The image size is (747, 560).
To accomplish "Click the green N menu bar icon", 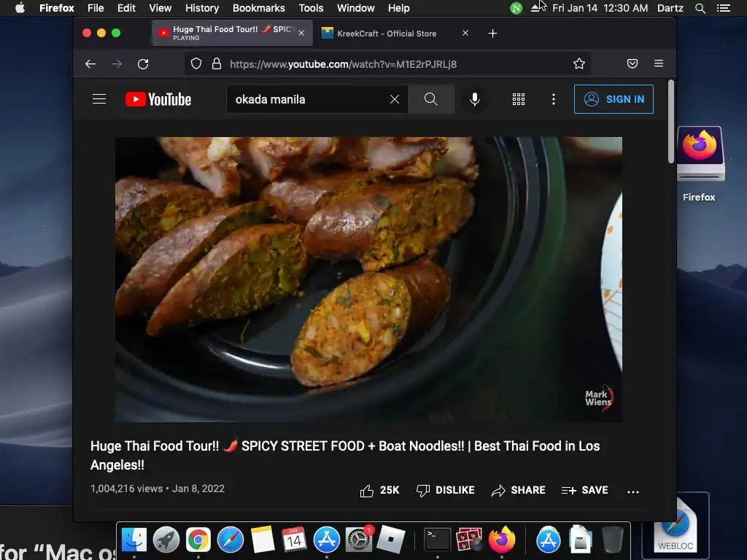I will 516,8.
